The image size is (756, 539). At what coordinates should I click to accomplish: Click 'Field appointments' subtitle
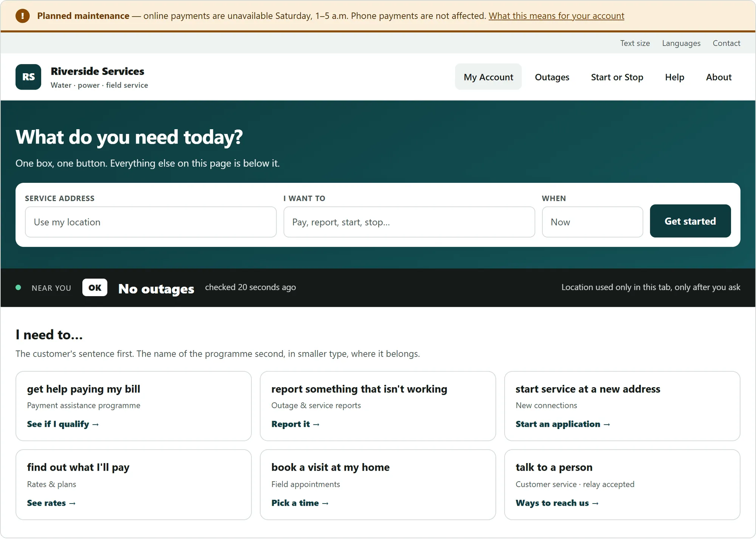[x=305, y=484]
